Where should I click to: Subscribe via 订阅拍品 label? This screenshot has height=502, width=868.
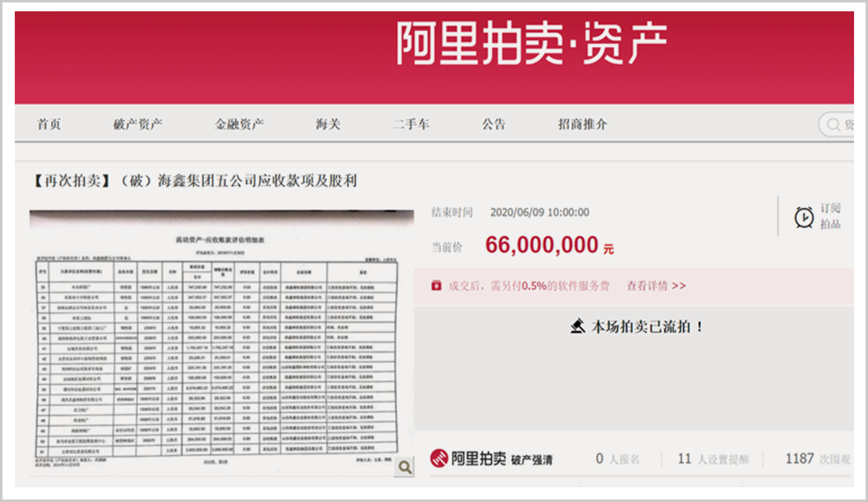tap(831, 216)
